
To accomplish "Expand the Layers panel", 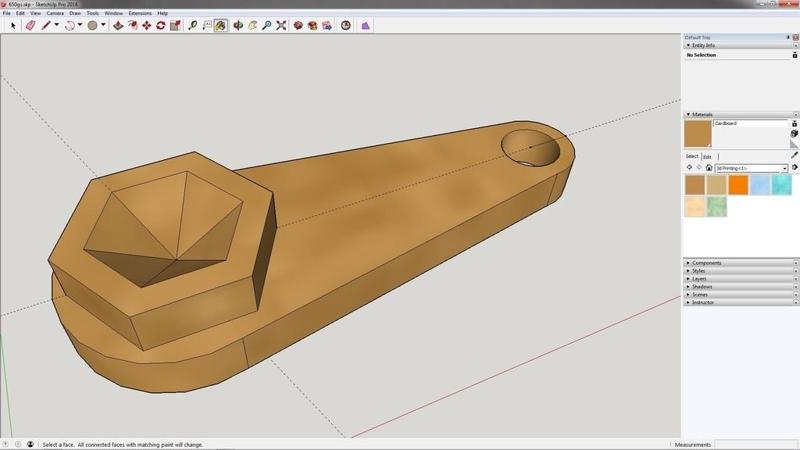I will (700, 279).
